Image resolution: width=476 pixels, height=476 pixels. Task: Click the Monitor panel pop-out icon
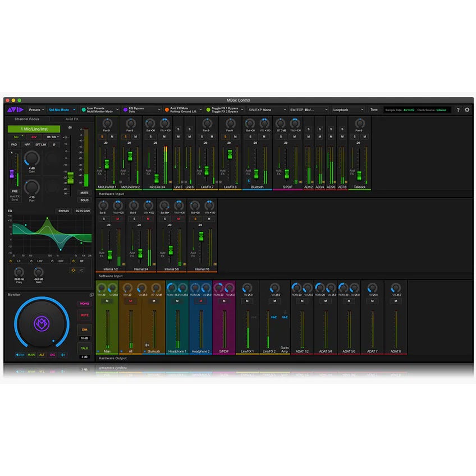click(91, 295)
